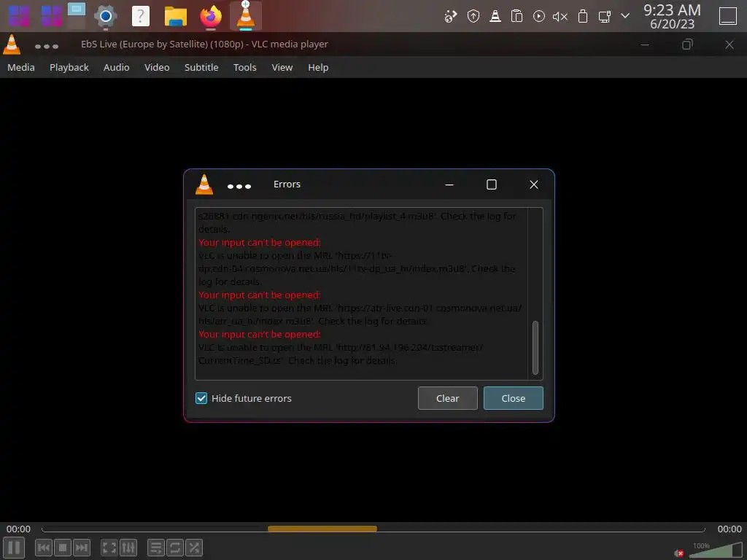Open the application launcher in top panel
The image size is (747, 560).
[18, 16]
